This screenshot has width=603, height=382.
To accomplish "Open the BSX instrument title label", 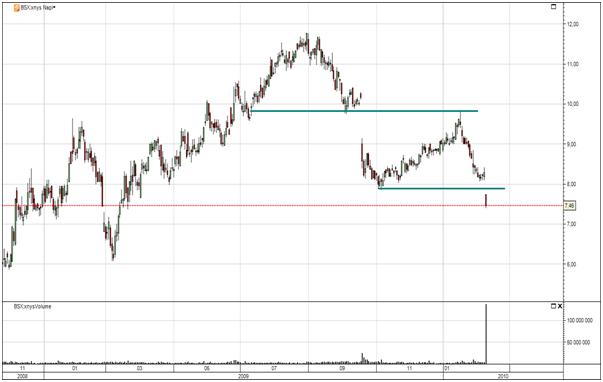I will 38,8.
